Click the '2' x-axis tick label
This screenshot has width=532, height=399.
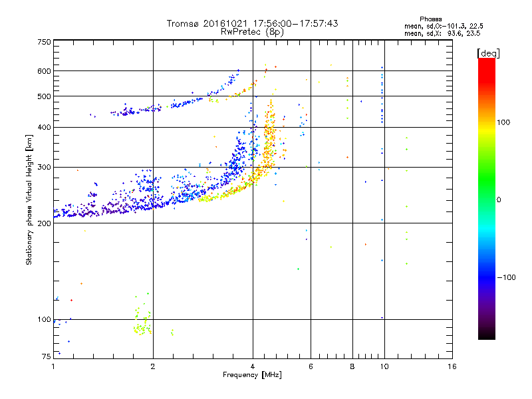tap(153, 366)
